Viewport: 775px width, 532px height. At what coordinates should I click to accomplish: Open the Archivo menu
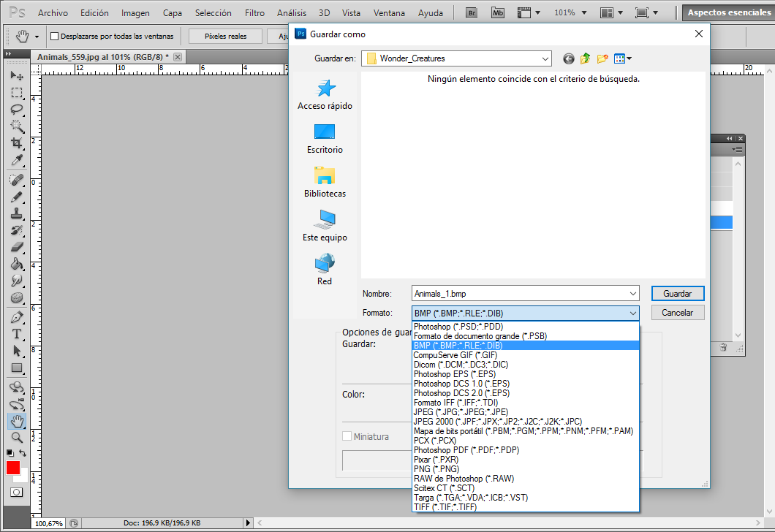(53, 13)
